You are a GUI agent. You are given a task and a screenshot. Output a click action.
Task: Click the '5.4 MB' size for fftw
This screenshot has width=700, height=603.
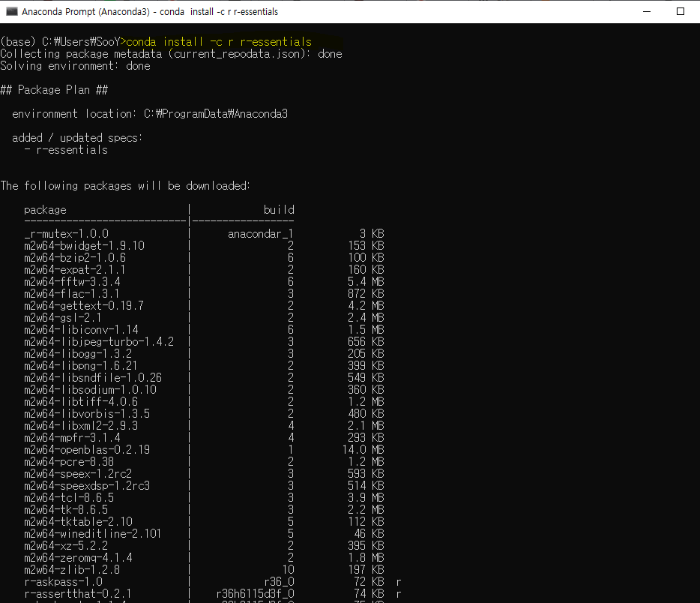366,282
